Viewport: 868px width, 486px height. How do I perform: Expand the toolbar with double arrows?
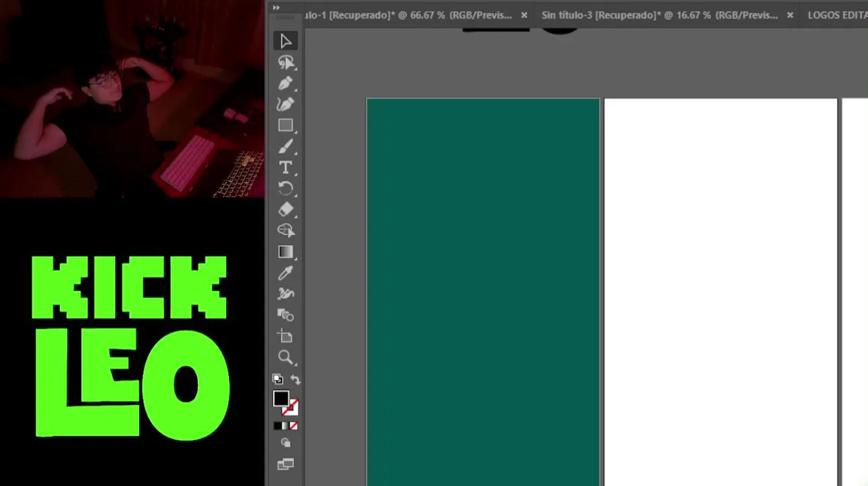(276, 7)
